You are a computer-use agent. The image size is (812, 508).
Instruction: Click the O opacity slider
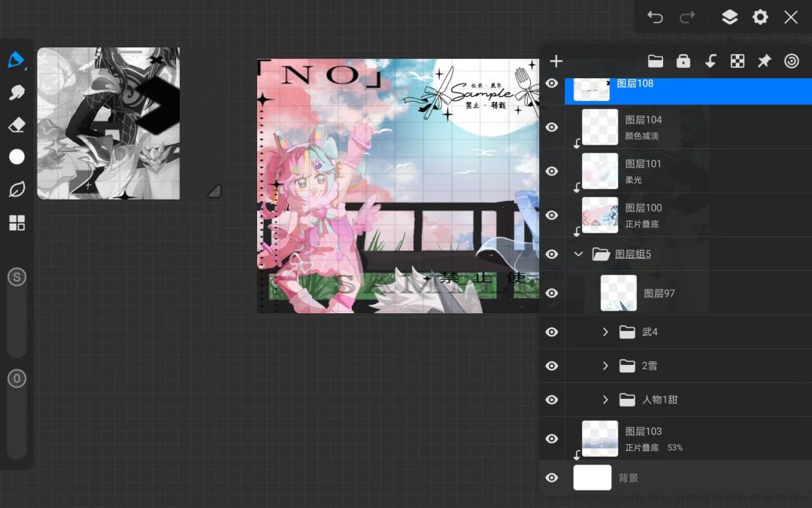(x=17, y=414)
